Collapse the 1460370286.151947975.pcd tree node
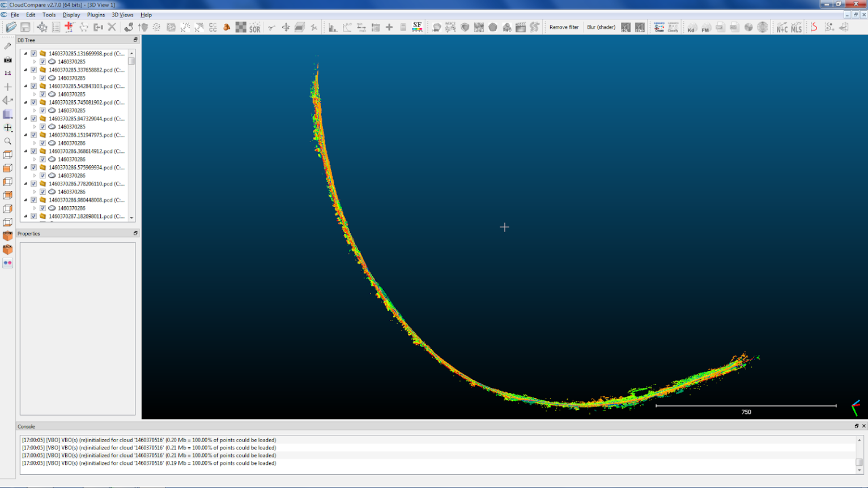 25,135
